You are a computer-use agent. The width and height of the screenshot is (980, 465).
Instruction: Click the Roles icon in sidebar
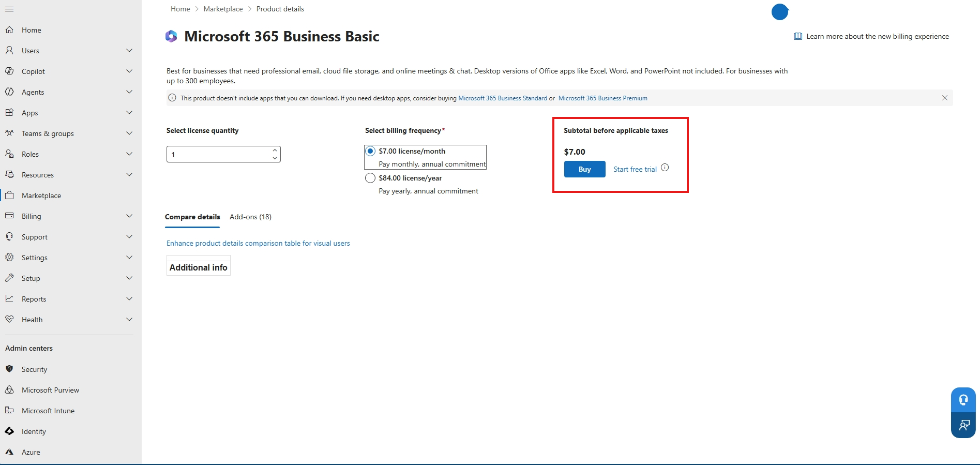(x=9, y=154)
